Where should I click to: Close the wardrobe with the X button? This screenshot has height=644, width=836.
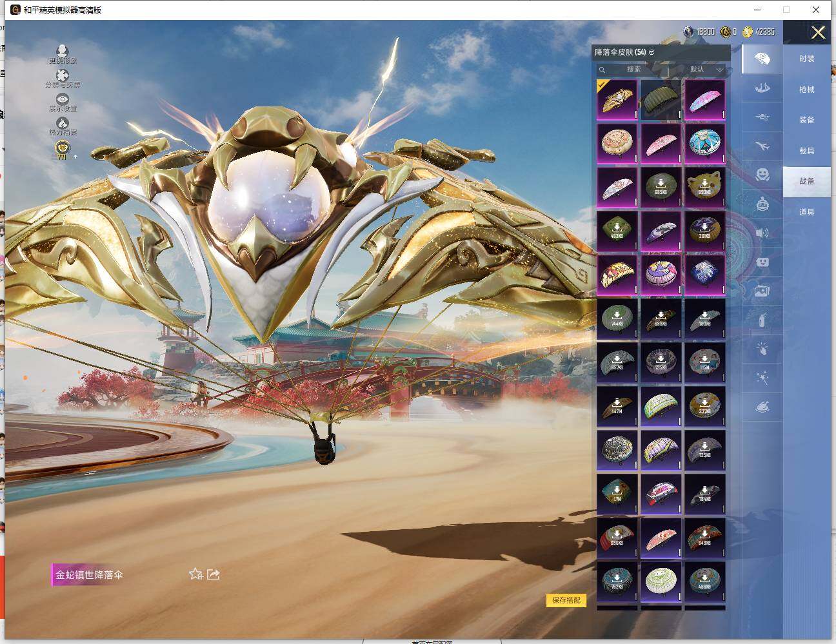[x=818, y=33]
